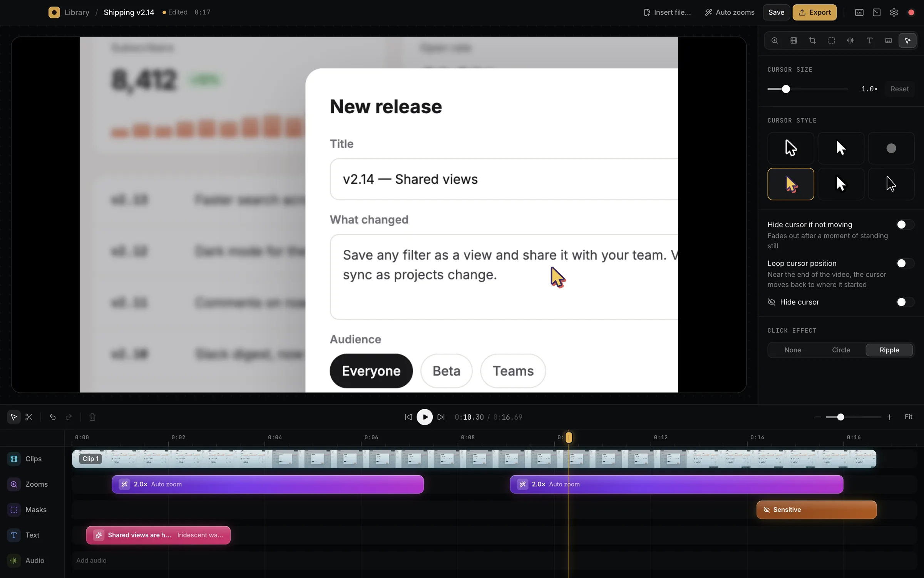This screenshot has width=924, height=578.
Task: Open the settings gear icon
Action: point(894,12)
